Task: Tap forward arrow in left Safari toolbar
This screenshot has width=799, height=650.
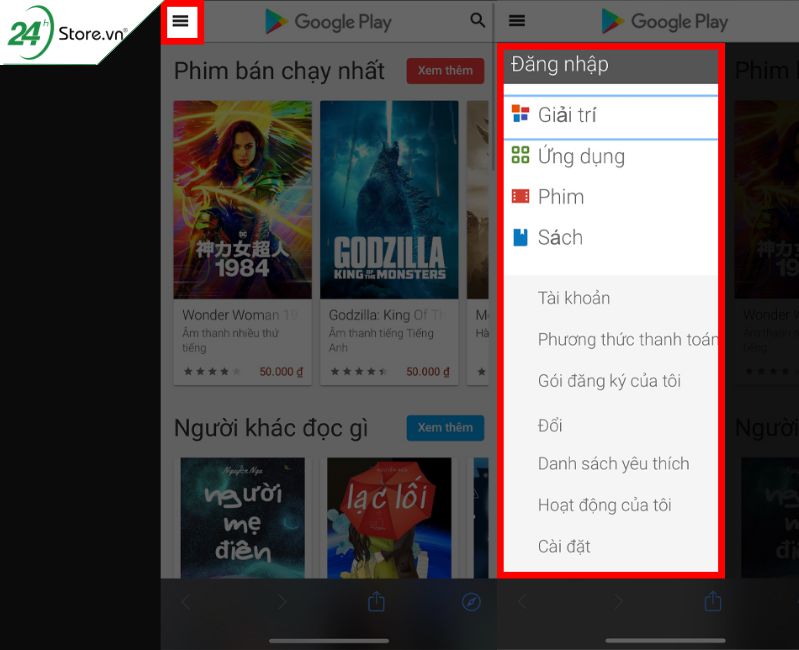Action: tap(281, 602)
